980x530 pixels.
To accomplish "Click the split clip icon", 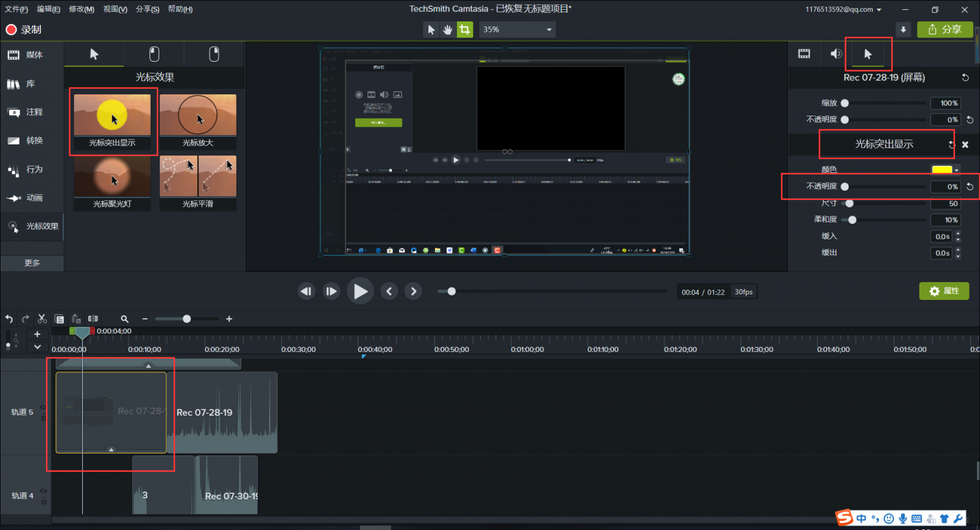I will [x=93, y=319].
